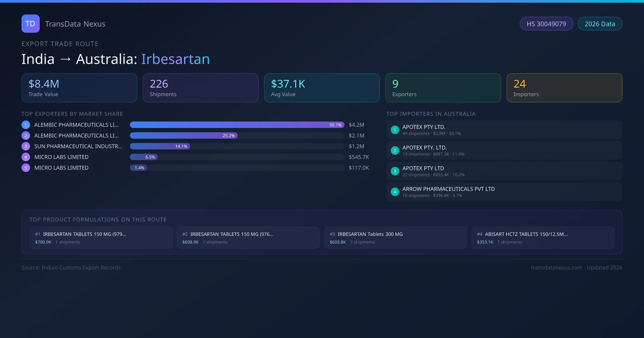The height and width of the screenshot is (338, 644).
Task: Open the 9 Exporters stat card
Action: (443, 88)
